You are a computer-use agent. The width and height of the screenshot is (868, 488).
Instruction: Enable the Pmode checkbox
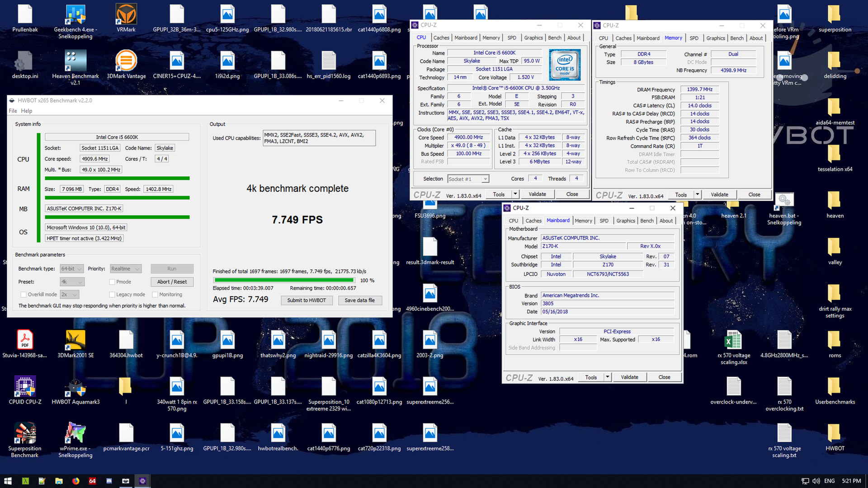pos(112,282)
